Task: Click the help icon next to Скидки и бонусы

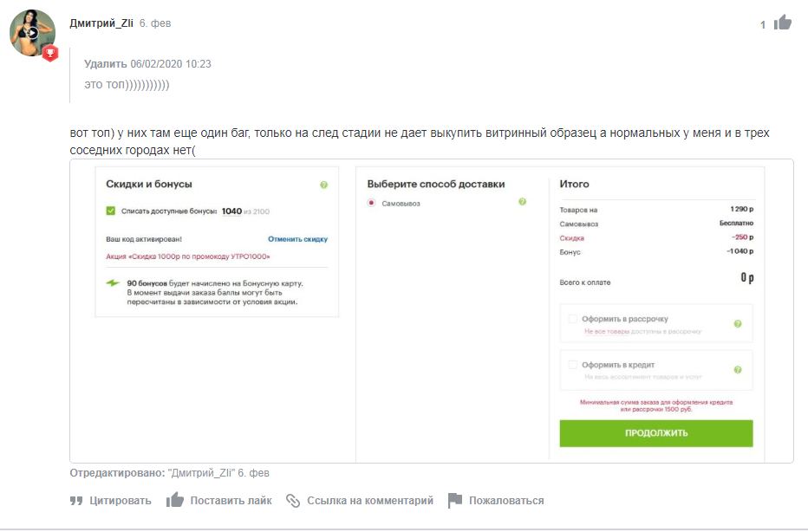Action: click(x=323, y=185)
